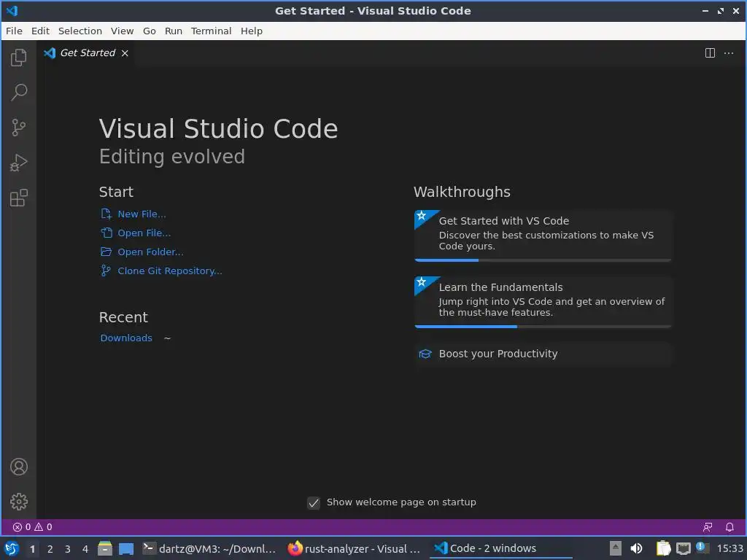Open the editor More Actions ellipsis
Viewport: 747px width, 560px height.
tap(729, 52)
